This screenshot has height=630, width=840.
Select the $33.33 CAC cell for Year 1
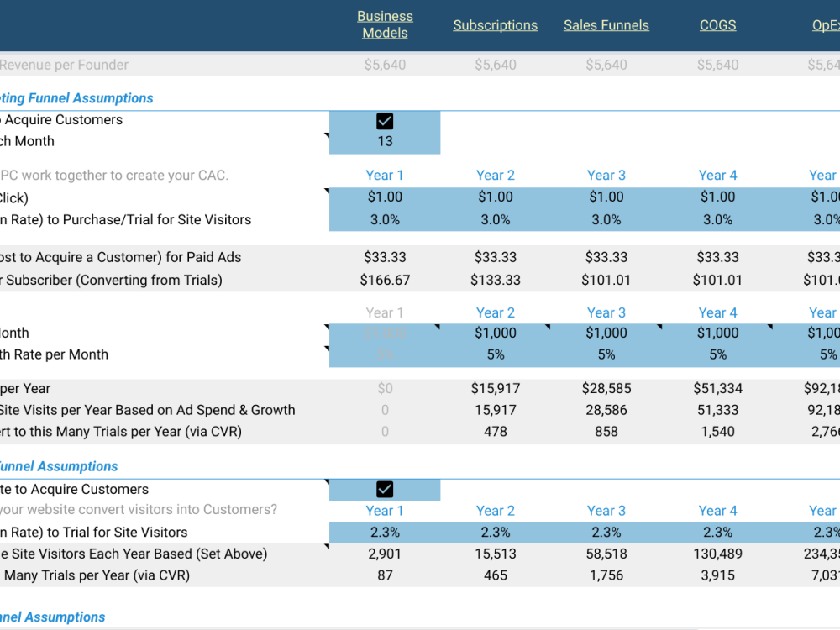point(384,257)
